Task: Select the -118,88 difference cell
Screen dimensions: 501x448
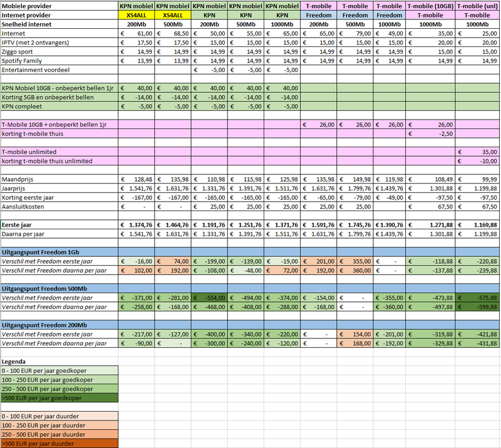Action: point(430,261)
